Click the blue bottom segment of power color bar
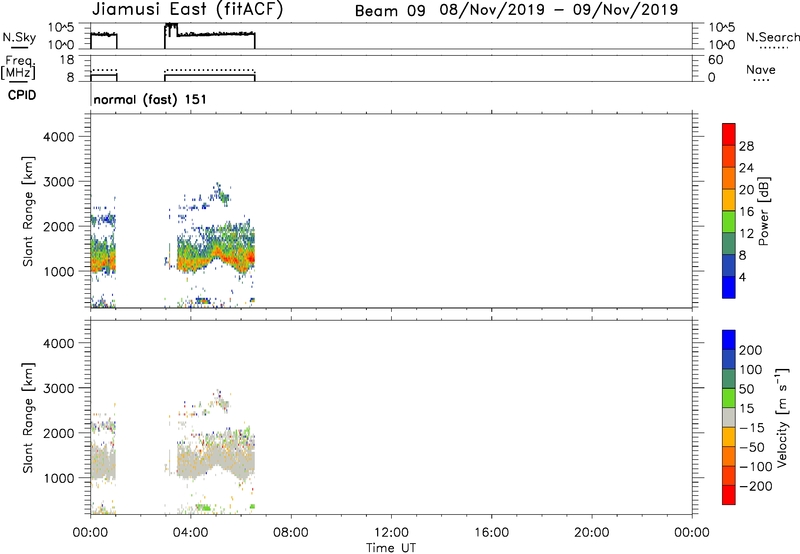The width and height of the screenshot is (800, 554). pyautogui.click(x=729, y=287)
